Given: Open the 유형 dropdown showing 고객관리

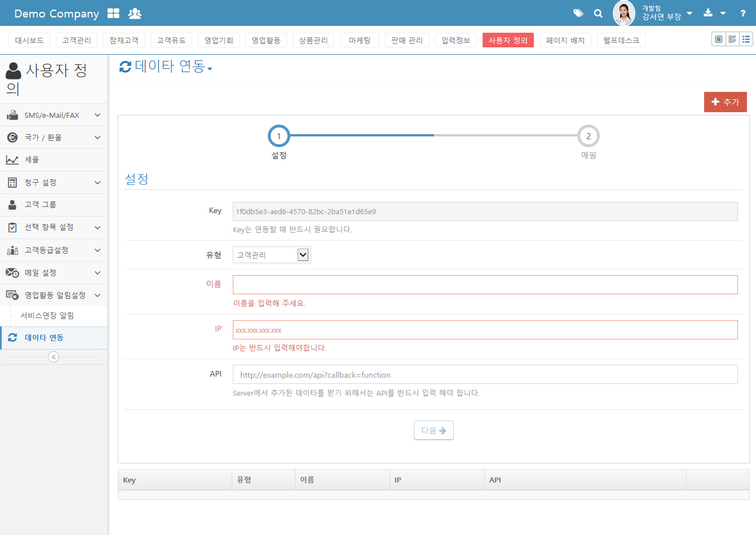Looking at the screenshot, I should click(272, 255).
